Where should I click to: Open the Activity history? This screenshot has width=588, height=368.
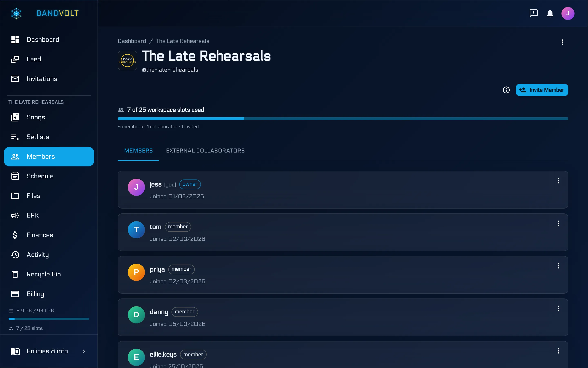49,255
